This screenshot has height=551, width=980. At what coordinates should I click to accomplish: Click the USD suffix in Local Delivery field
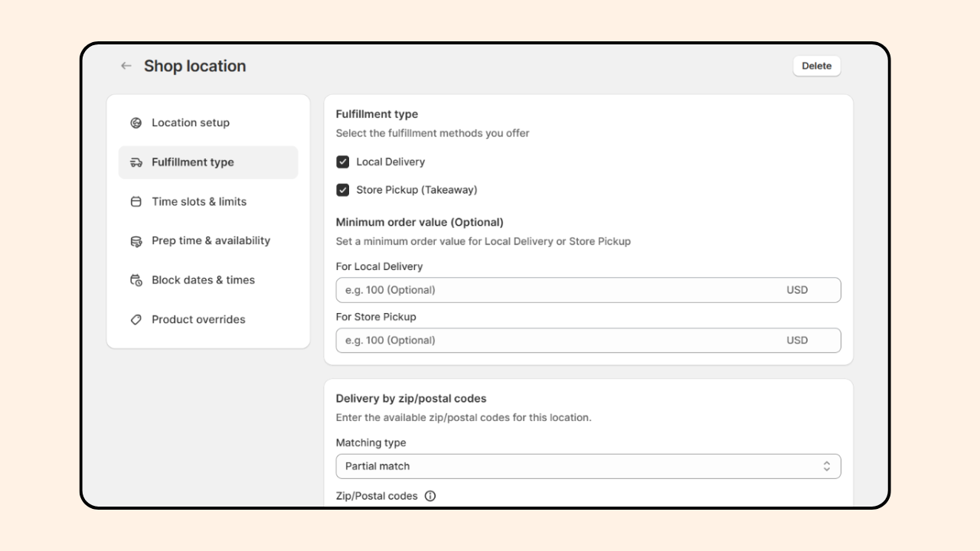797,290
